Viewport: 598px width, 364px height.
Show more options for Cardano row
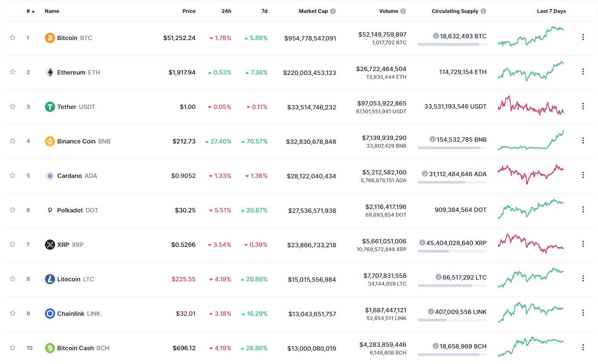click(x=583, y=175)
